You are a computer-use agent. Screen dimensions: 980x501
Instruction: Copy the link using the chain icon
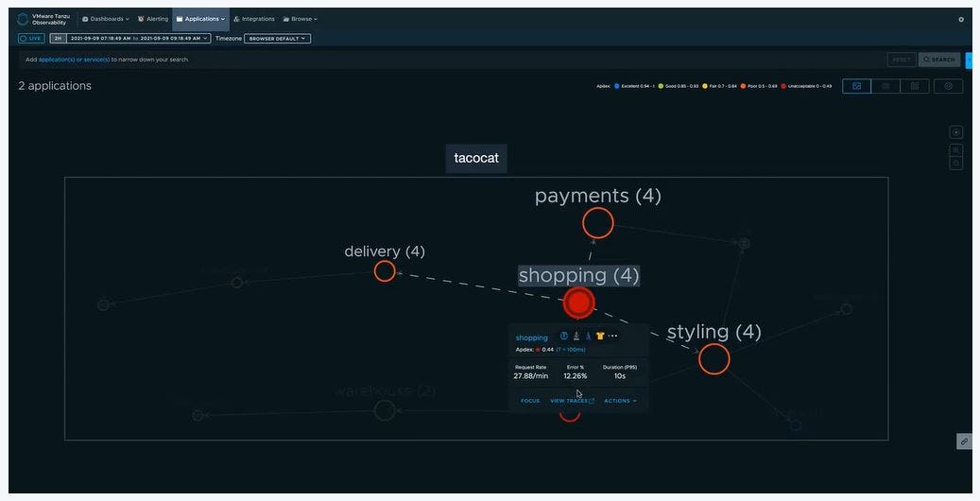[x=964, y=441]
